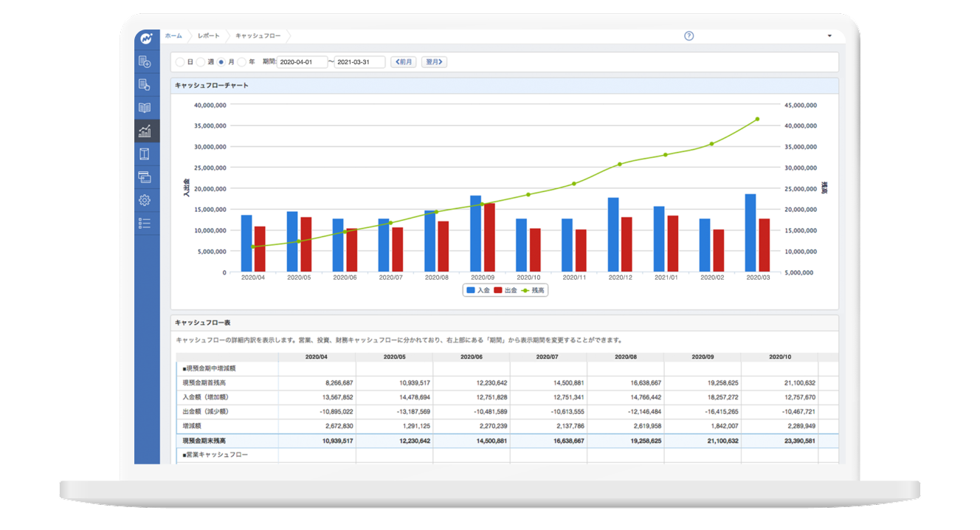The width and height of the screenshot is (980, 530).
Task: Select the 日 (day) radio button
Action: pos(181,63)
